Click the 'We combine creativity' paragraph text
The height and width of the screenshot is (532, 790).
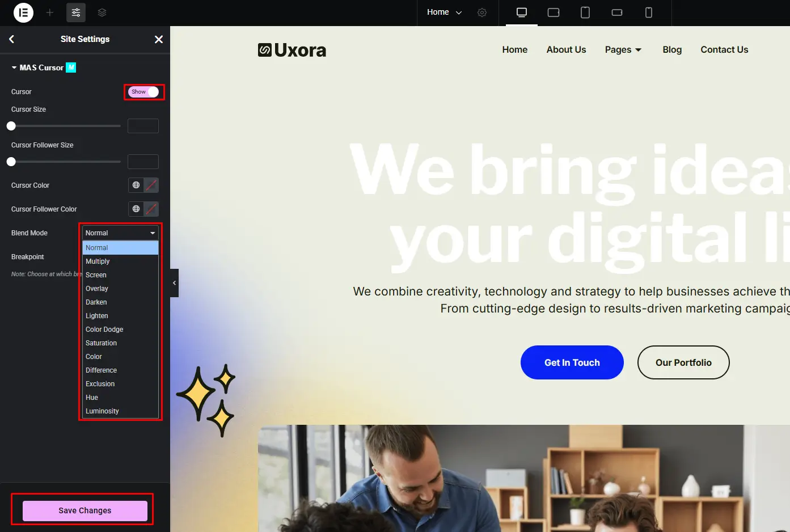click(x=571, y=300)
